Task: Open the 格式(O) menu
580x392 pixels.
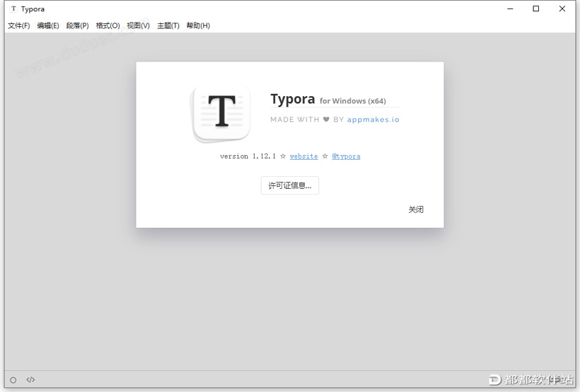Action: pyautogui.click(x=108, y=25)
